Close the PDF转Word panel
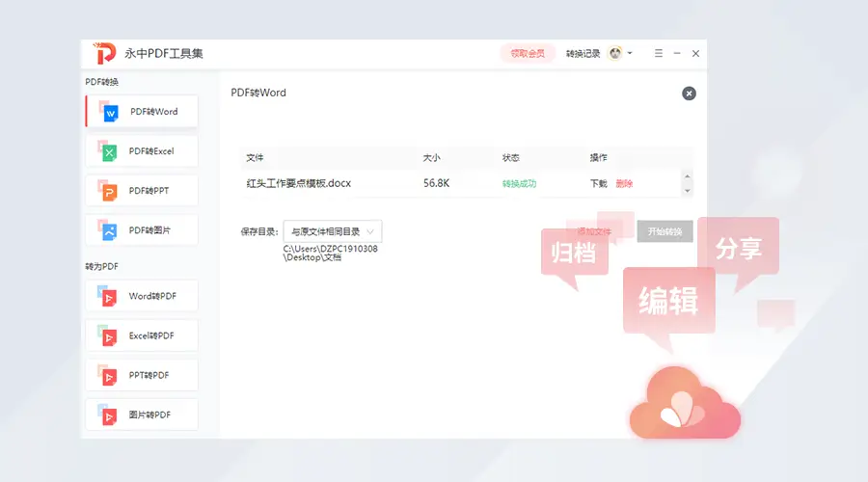 coord(689,94)
